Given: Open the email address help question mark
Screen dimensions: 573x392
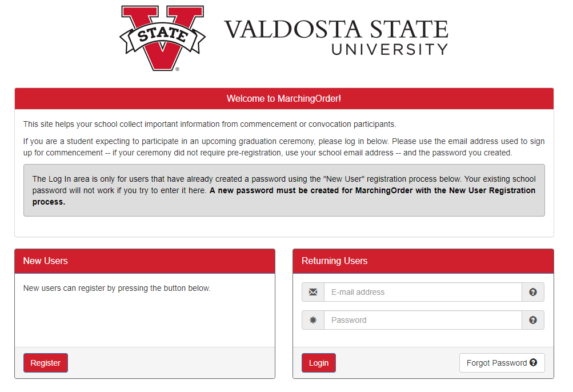Looking at the screenshot, I should [x=532, y=292].
